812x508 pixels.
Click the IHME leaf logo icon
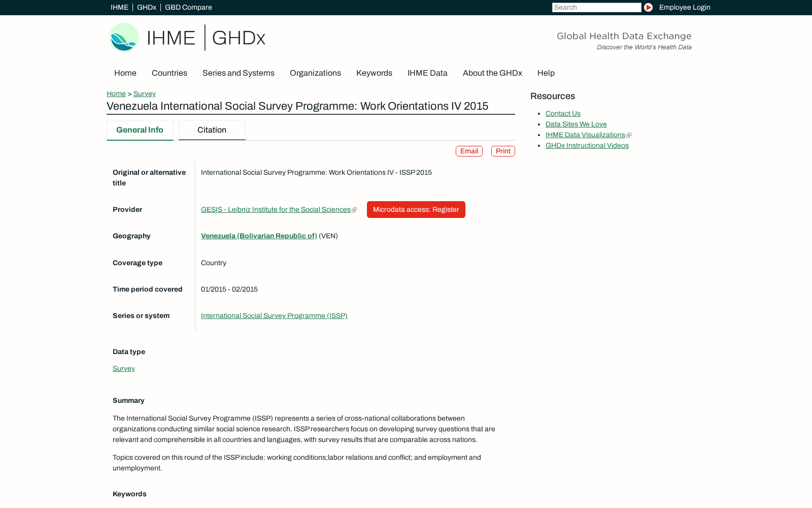click(x=124, y=38)
